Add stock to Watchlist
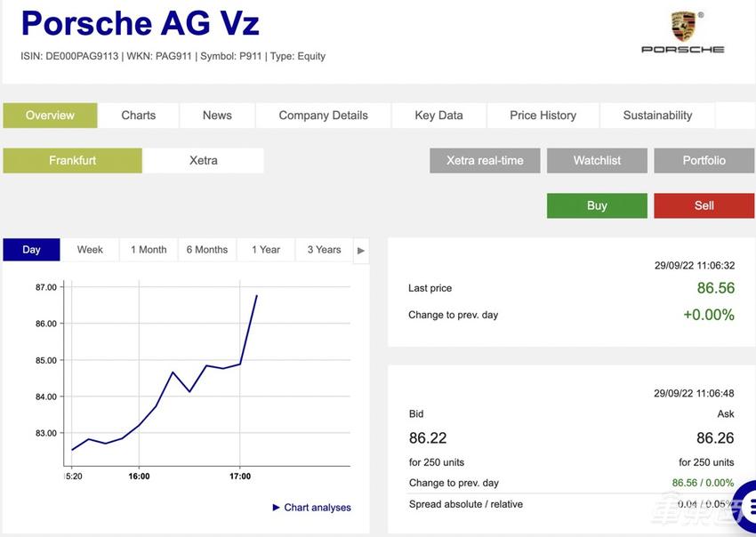 (x=597, y=161)
